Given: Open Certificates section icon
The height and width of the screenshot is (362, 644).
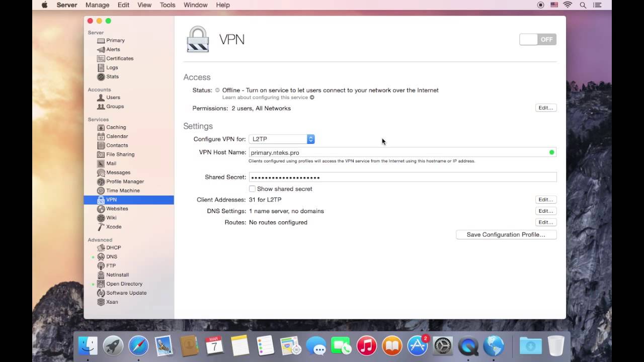Looking at the screenshot, I should [101, 58].
